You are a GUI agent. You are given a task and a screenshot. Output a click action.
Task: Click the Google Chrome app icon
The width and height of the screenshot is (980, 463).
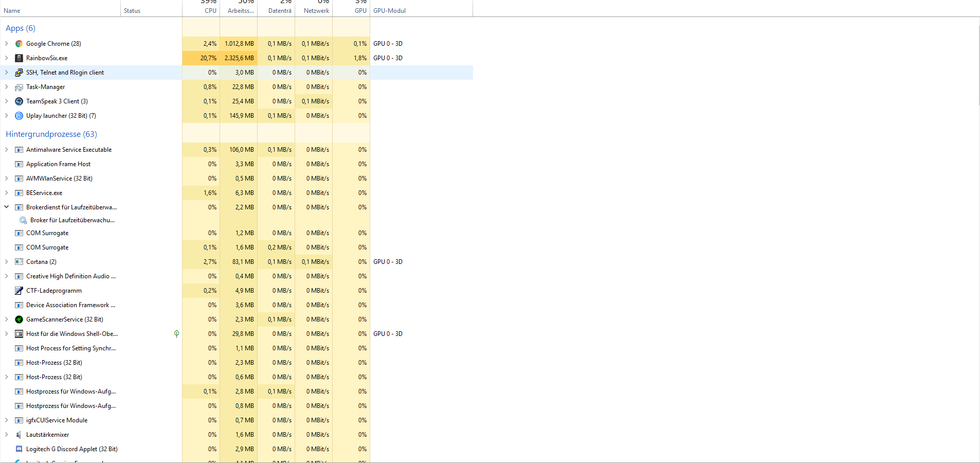(x=19, y=44)
